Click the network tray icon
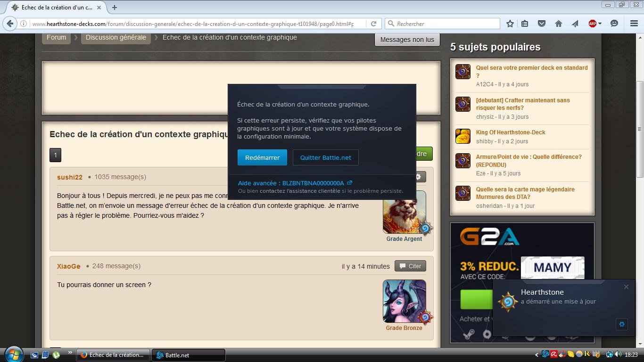The height and width of the screenshot is (362, 644). (609, 354)
